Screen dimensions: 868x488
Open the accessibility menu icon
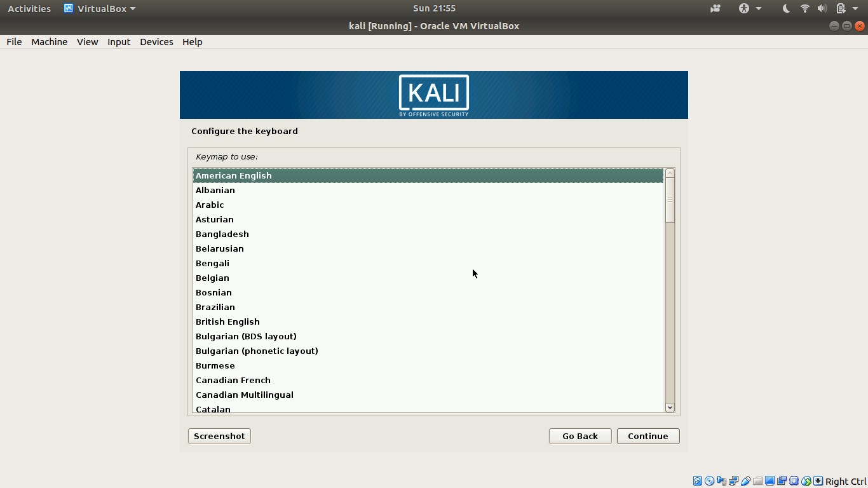(744, 8)
